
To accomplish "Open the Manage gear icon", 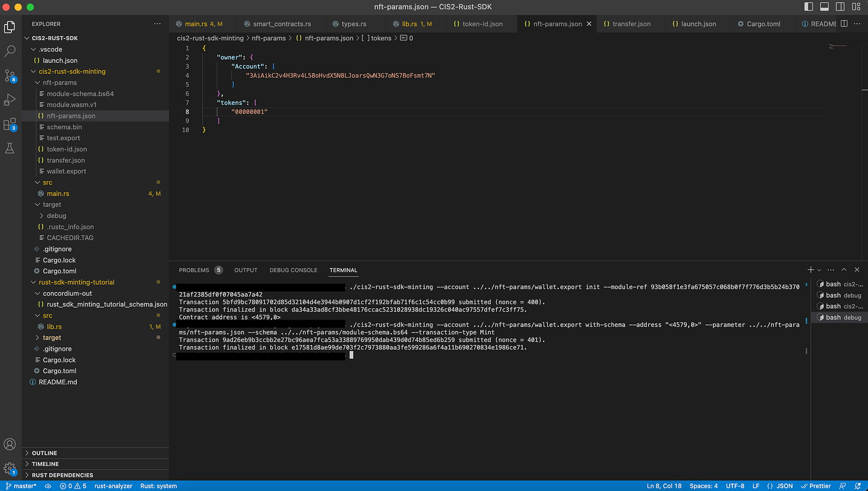I will click(x=10, y=468).
